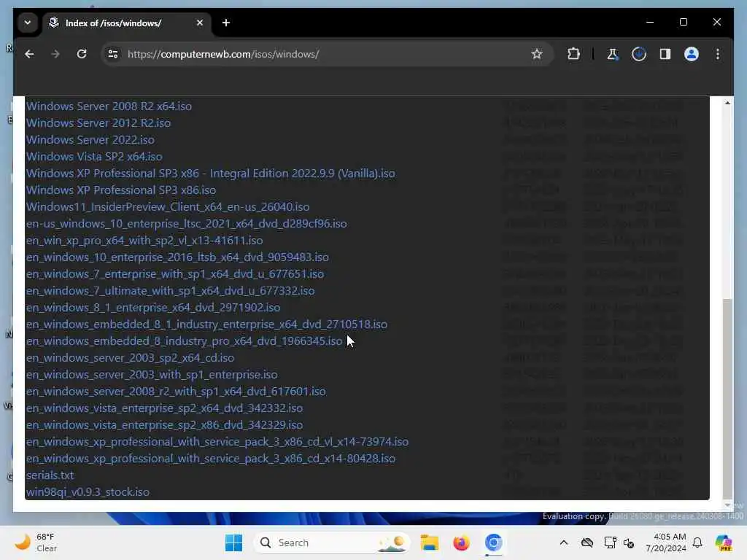Open en_windows_server_2003_sp2_x64_cd.iso
Viewport: 747px width, 560px height.
[x=130, y=357]
